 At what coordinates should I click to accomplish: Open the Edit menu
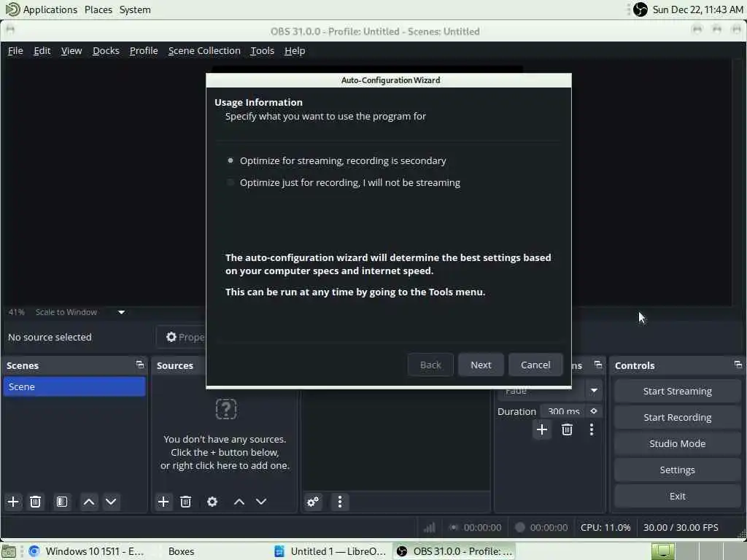pos(42,50)
